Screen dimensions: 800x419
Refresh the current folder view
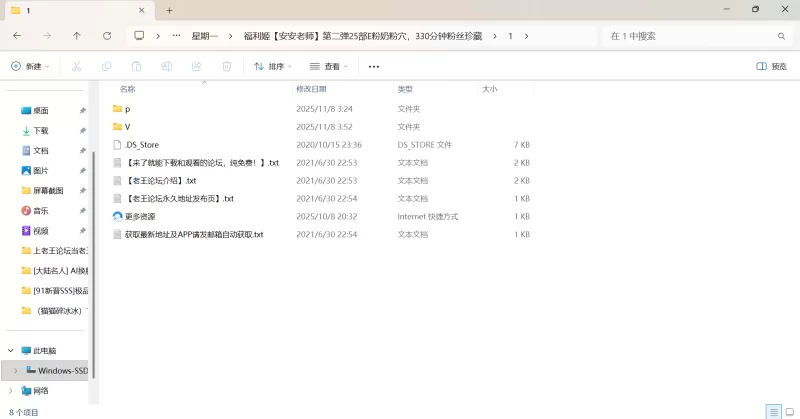pyautogui.click(x=107, y=35)
